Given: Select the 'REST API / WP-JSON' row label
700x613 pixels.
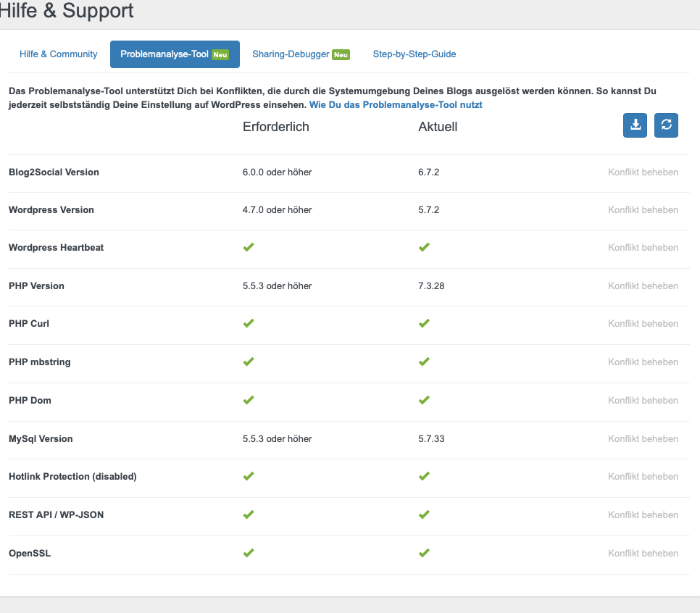Looking at the screenshot, I should (57, 515).
